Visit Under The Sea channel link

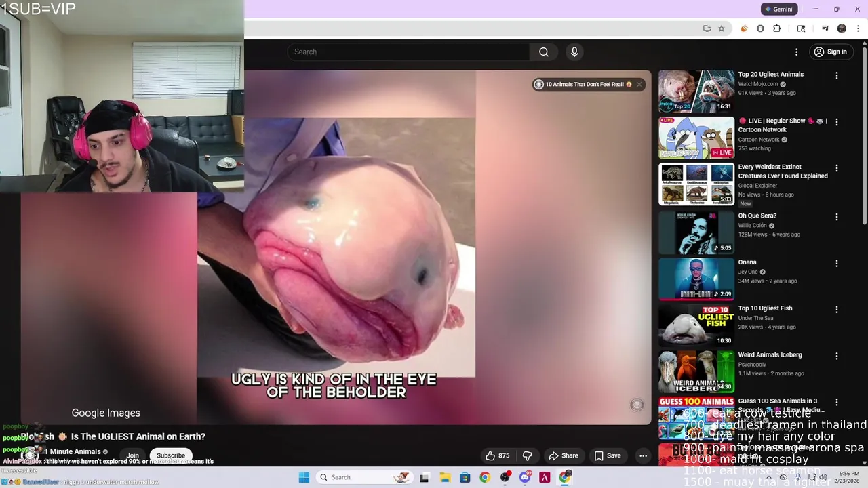755,318
